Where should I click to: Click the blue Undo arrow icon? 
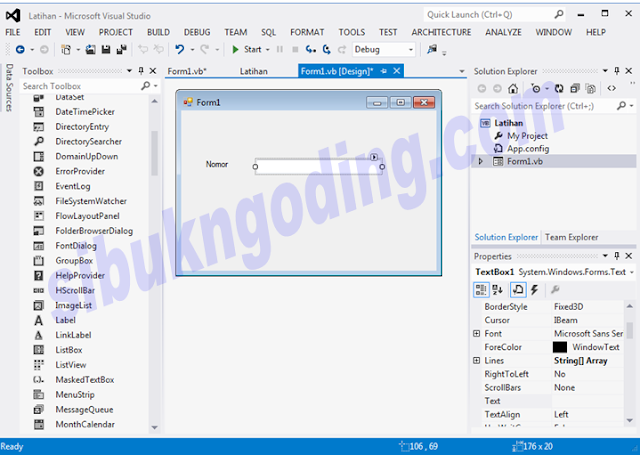179,50
